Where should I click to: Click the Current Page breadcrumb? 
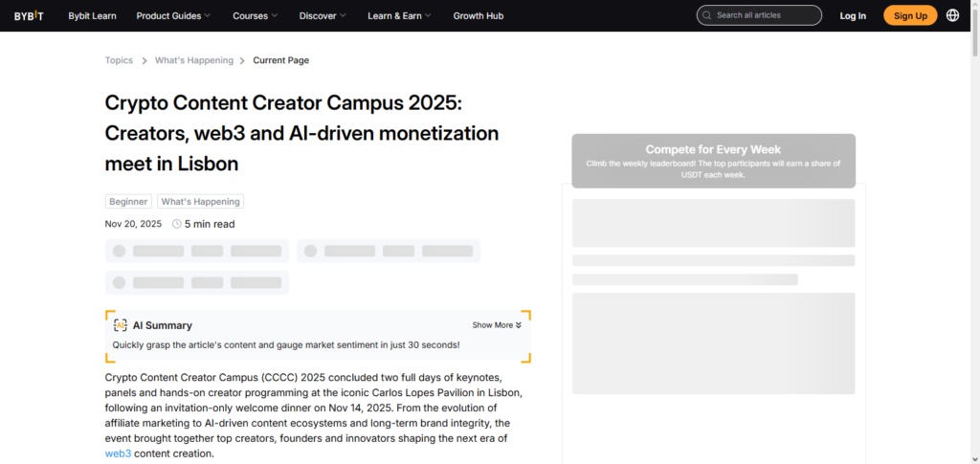280,60
